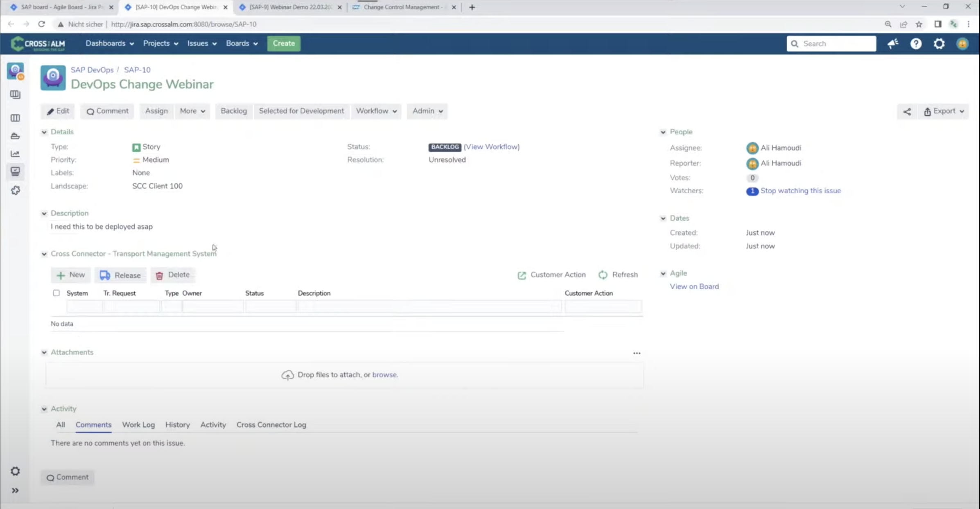The image size is (980, 509).
Task: Click the Edit issue button
Action: pos(58,111)
